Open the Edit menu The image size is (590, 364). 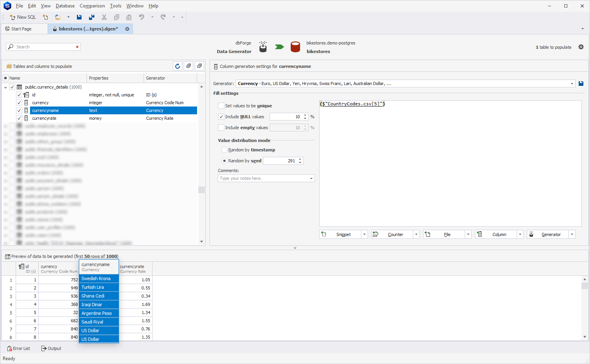32,6
